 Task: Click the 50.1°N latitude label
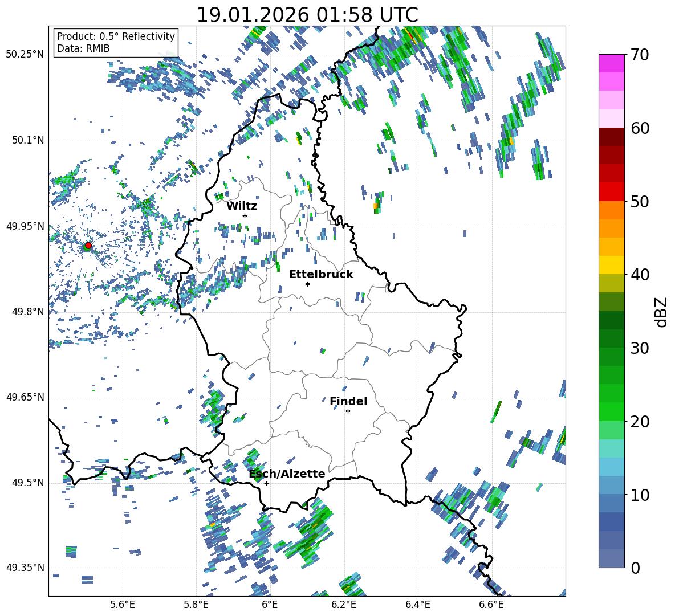pos(28,140)
